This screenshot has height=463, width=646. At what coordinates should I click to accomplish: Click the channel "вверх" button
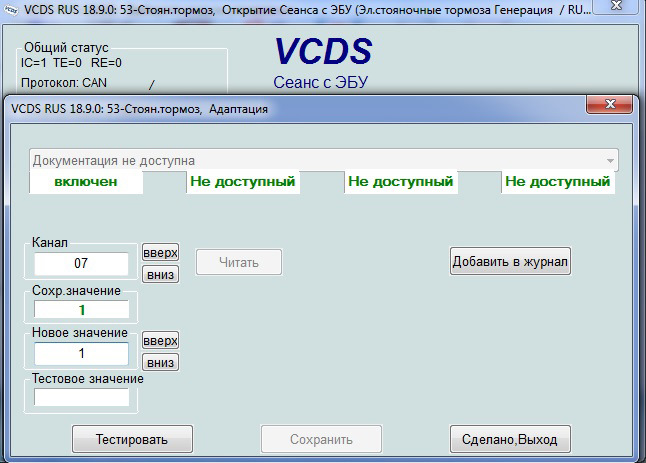tap(160, 252)
